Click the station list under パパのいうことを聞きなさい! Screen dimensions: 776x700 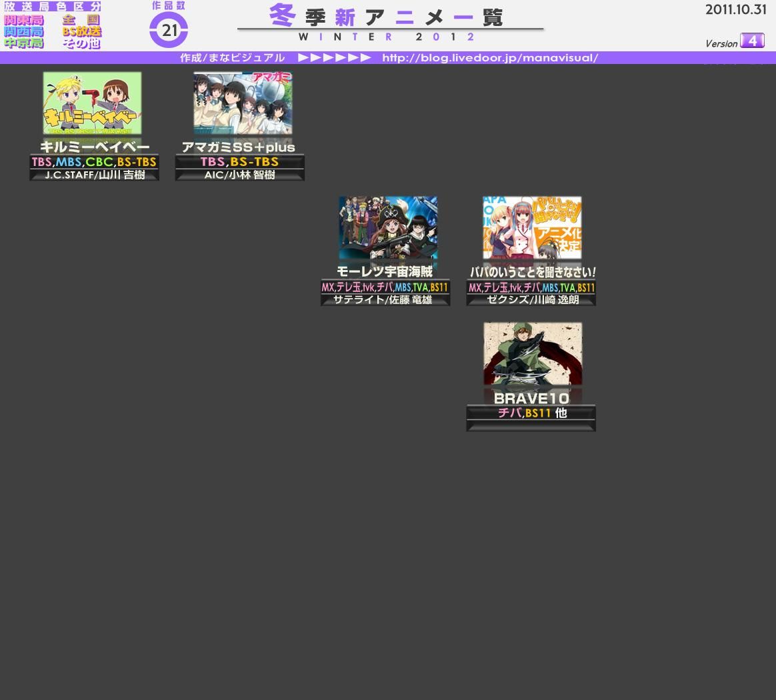pyautogui.click(x=531, y=287)
